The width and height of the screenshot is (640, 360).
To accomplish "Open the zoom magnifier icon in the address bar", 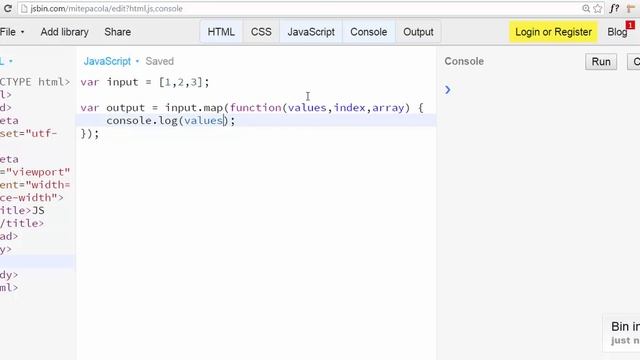I will [x=586, y=9].
